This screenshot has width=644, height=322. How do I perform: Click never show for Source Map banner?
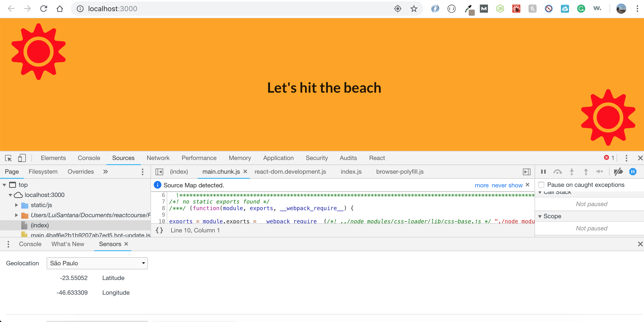click(x=507, y=185)
